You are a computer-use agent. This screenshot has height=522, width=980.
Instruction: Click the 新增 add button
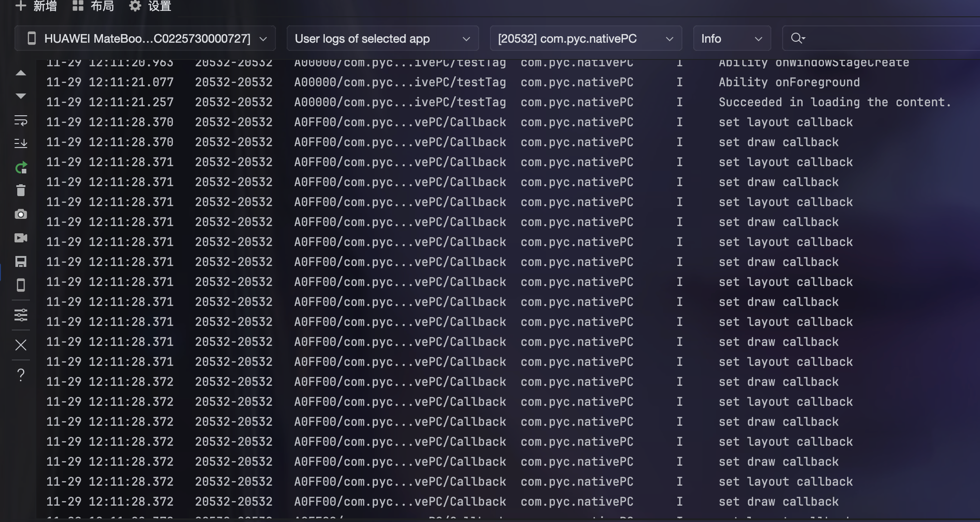(x=36, y=6)
